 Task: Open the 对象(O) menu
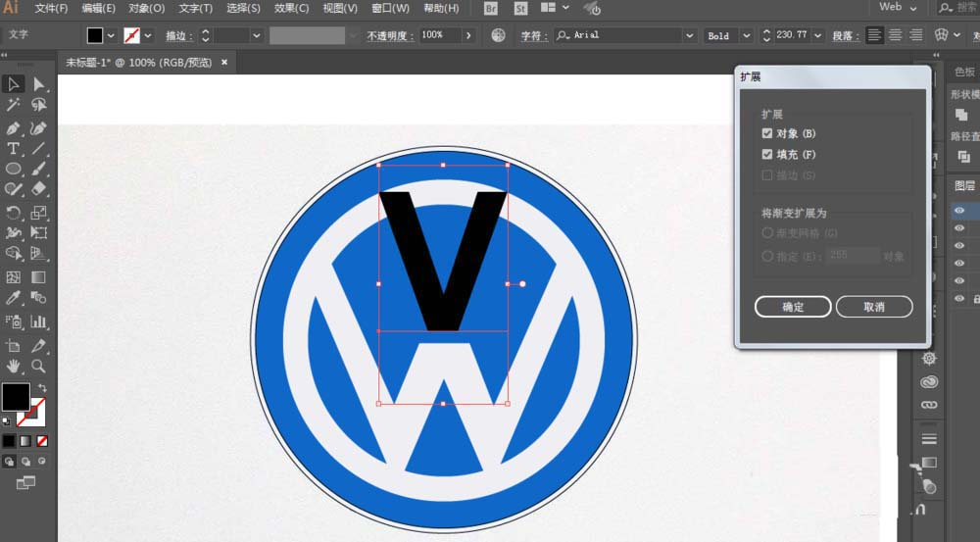pyautogui.click(x=146, y=9)
